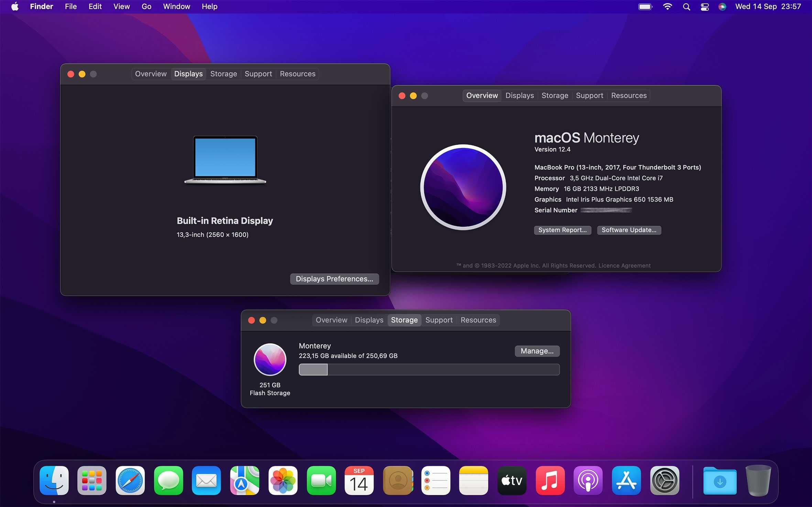The width and height of the screenshot is (812, 507).
Task: Open the Mail app in Dock
Action: 206,480
